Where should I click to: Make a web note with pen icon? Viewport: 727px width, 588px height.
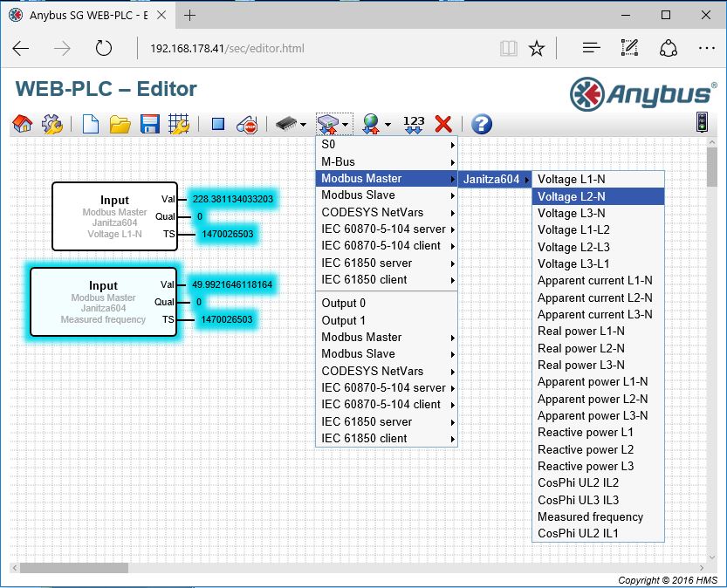[629, 48]
